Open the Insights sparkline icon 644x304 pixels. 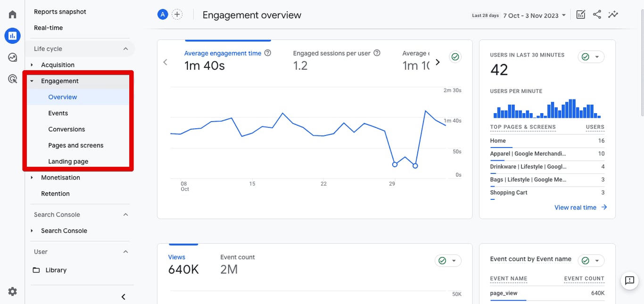point(613,15)
